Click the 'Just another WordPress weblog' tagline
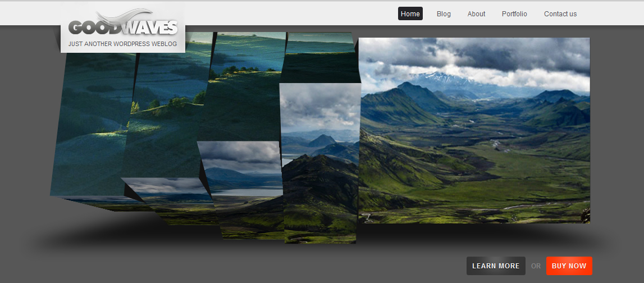Screen dimensions: 644x283 (122, 44)
